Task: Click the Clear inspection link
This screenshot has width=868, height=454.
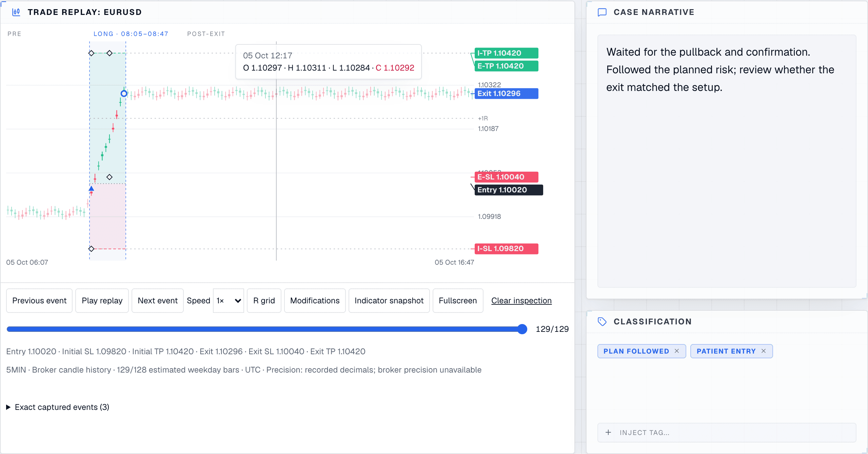Action: coord(521,301)
